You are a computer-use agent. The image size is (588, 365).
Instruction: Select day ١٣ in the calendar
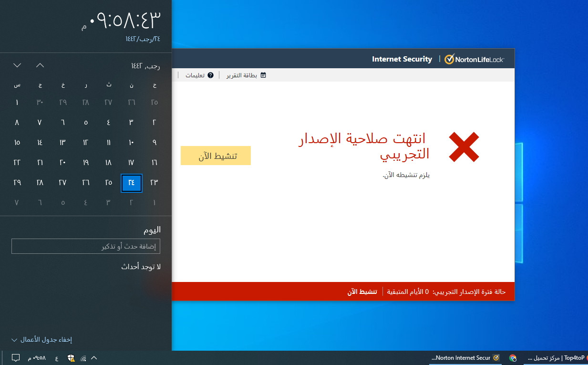(62, 142)
